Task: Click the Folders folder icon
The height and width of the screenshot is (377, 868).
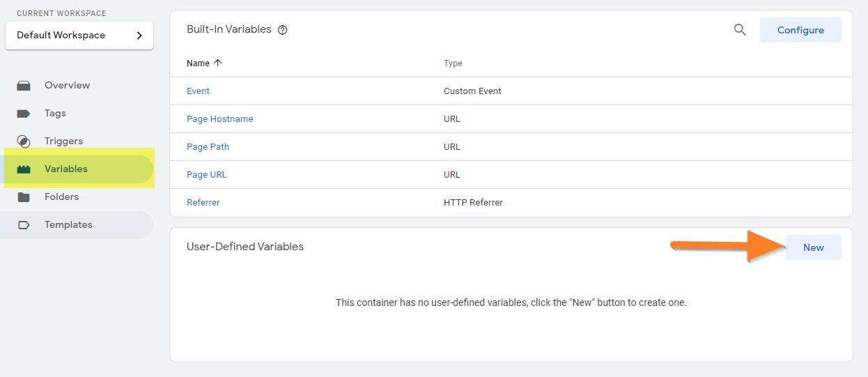Action: [24, 197]
